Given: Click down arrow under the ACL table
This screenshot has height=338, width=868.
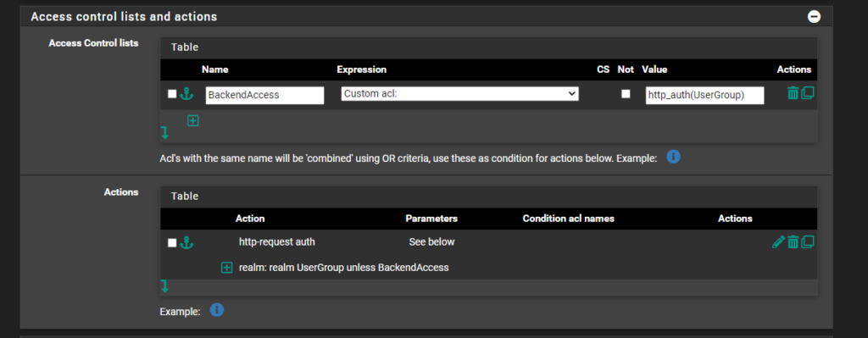Looking at the screenshot, I should [x=164, y=133].
